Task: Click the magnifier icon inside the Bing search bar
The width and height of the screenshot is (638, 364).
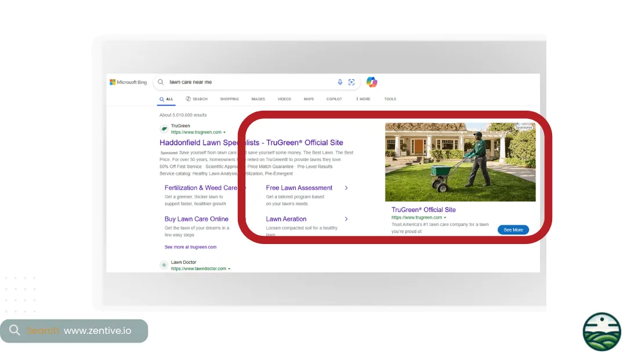Action: 161,82
